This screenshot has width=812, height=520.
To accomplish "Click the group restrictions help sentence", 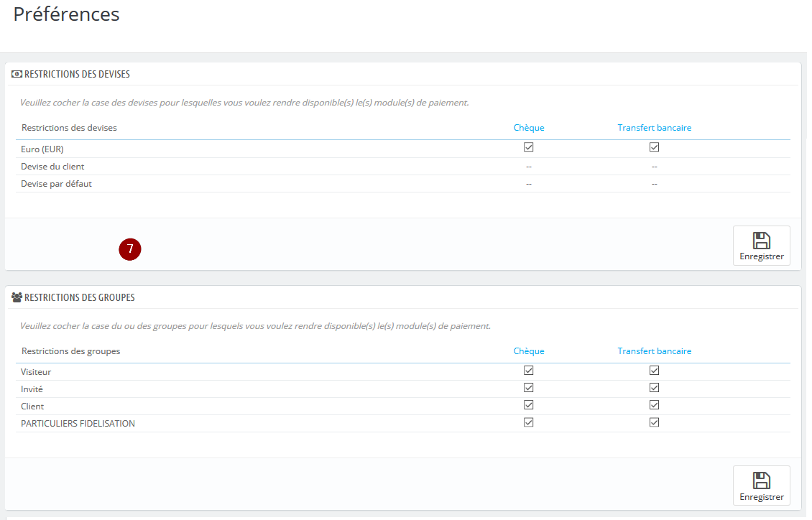I will pyautogui.click(x=255, y=327).
